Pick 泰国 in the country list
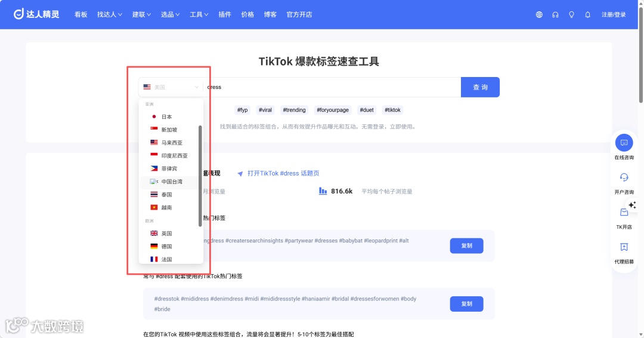Screen dimensions: 644x338 tap(172, 195)
